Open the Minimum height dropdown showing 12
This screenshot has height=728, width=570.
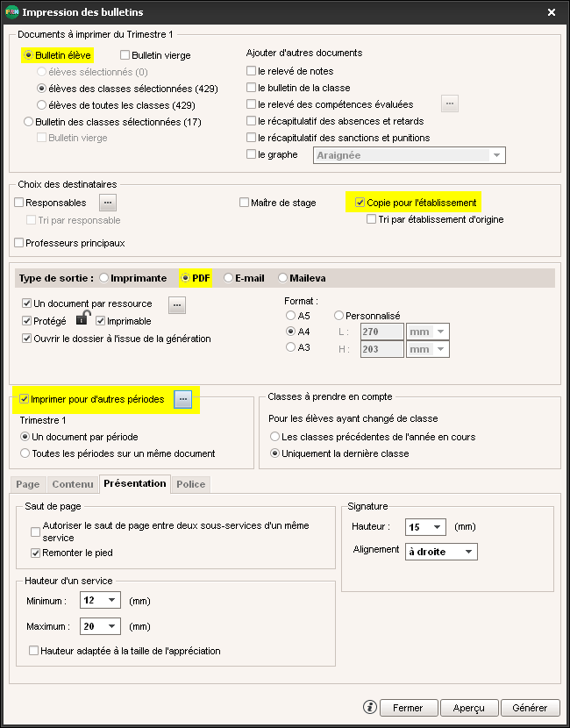100,600
